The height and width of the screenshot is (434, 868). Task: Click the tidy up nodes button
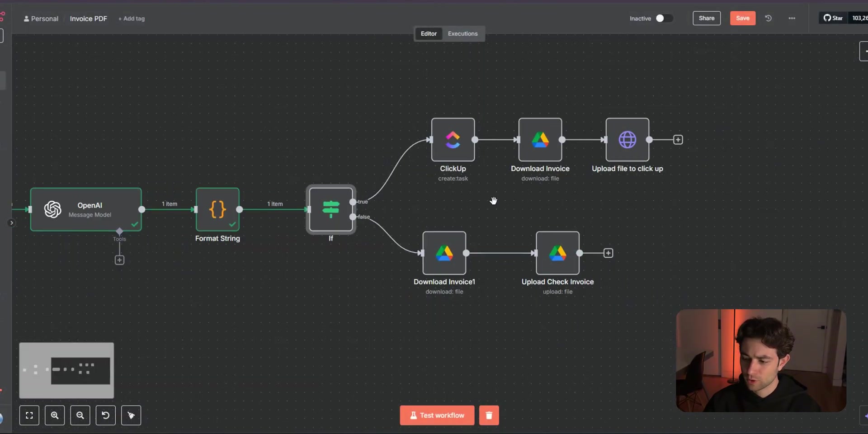pos(131,415)
